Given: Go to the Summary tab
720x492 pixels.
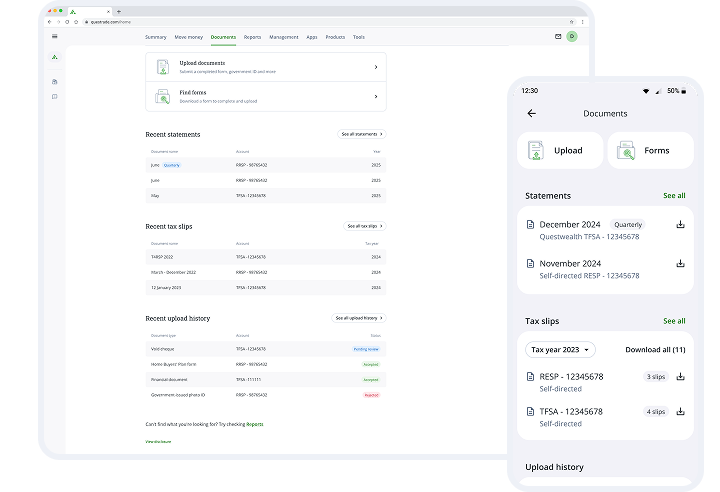Looking at the screenshot, I should [x=156, y=37].
